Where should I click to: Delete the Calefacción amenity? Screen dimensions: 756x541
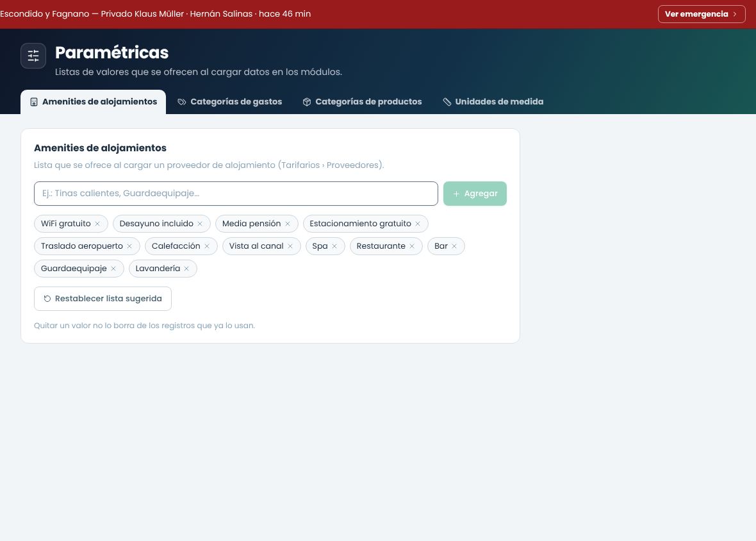207,246
